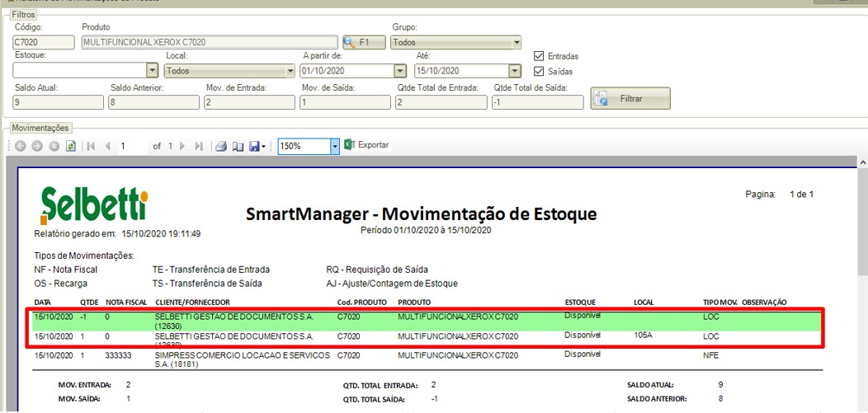This screenshot has width=868, height=413.
Task: Click the Qtde Total de Saída field
Action: [537, 102]
